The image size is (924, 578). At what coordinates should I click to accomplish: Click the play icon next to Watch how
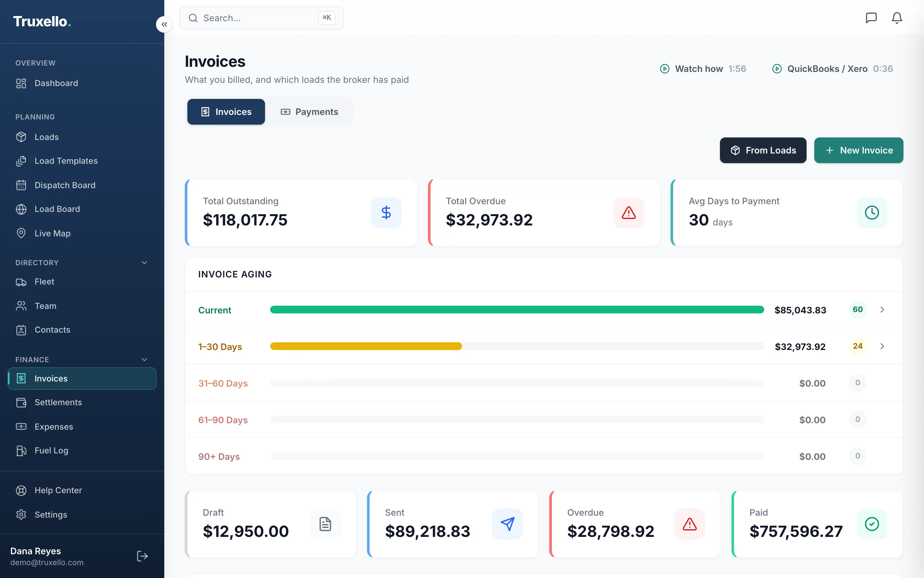tap(665, 69)
